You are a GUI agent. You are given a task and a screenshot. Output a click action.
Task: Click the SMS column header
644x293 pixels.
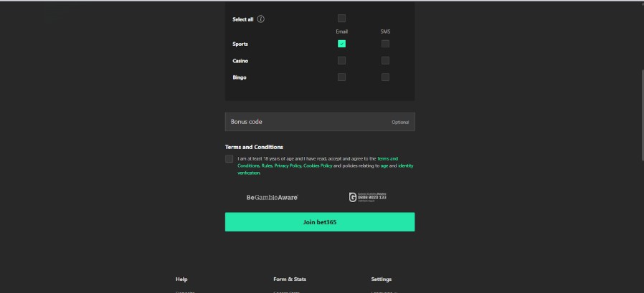[x=385, y=32]
